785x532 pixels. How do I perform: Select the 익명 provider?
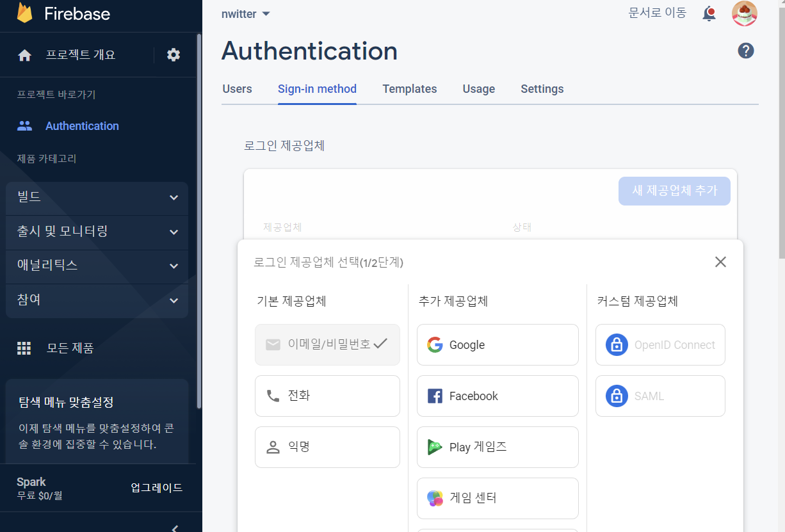tap(327, 447)
